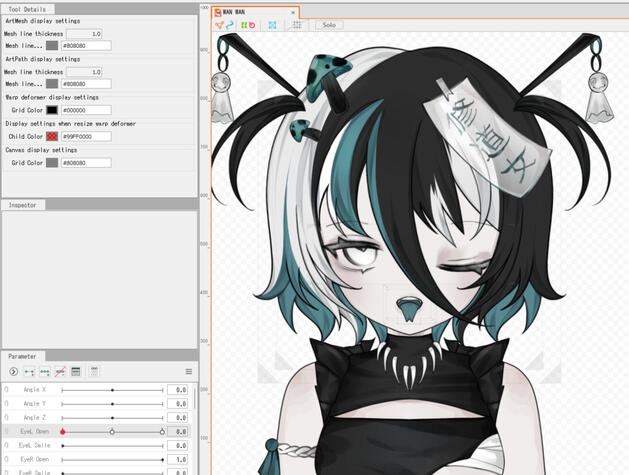Image resolution: width=629 pixels, height=475 pixels.
Task: Click the Angle Z value field
Action: point(177,418)
